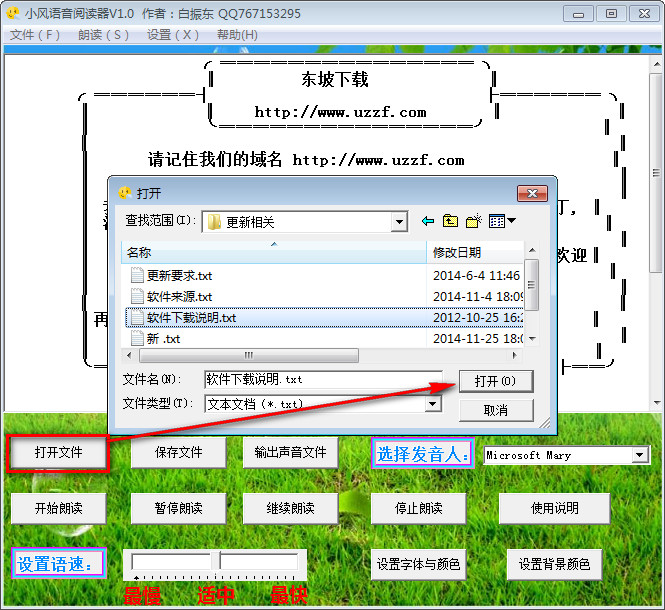665x610 pixels.
Task: Go up one folder level in dialog
Action: point(450,221)
